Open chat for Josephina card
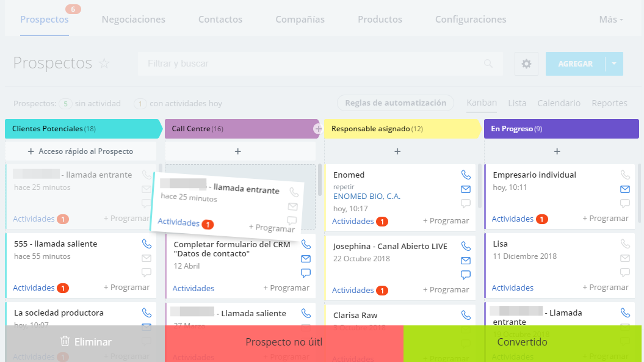Screen dimensions: 644x362 pos(465,275)
